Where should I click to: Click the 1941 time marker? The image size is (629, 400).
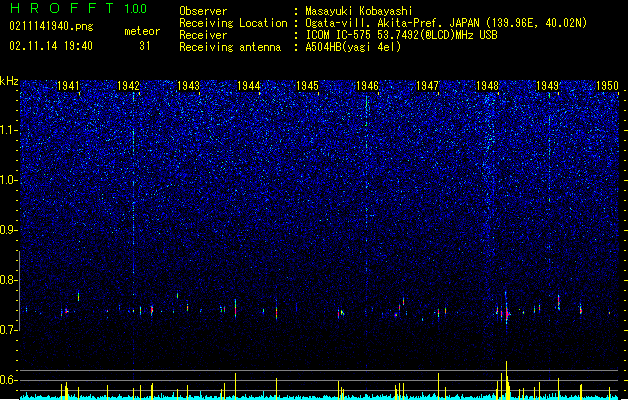click(69, 85)
